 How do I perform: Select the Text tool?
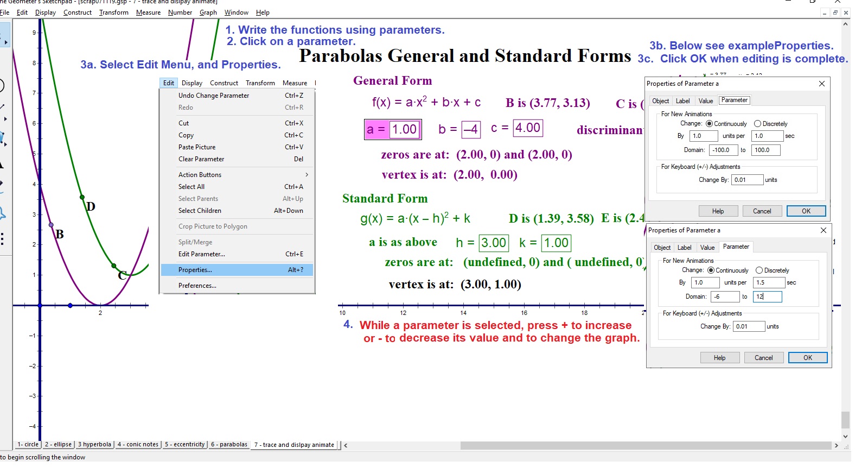coord(2,165)
